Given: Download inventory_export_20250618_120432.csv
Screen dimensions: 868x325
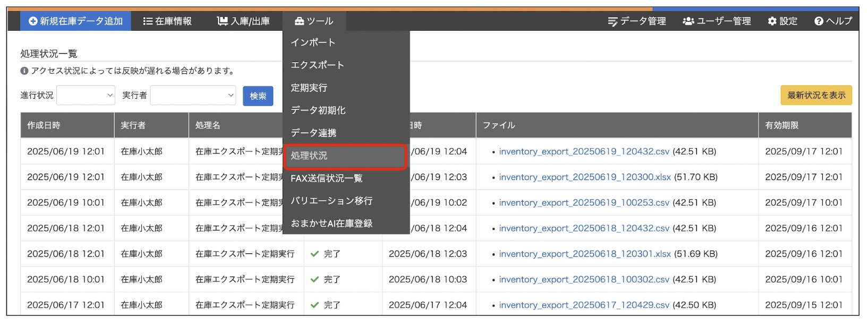Looking at the screenshot, I should point(584,228).
